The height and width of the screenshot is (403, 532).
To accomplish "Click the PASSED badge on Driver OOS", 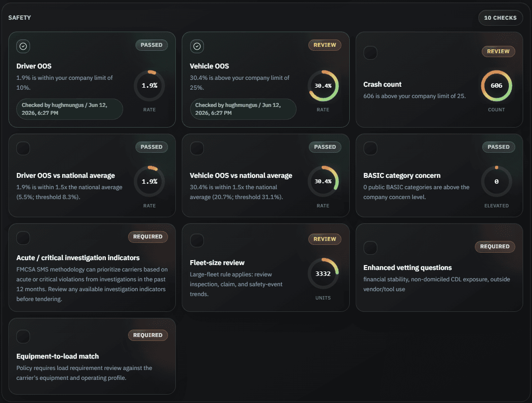I will point(151,45).
